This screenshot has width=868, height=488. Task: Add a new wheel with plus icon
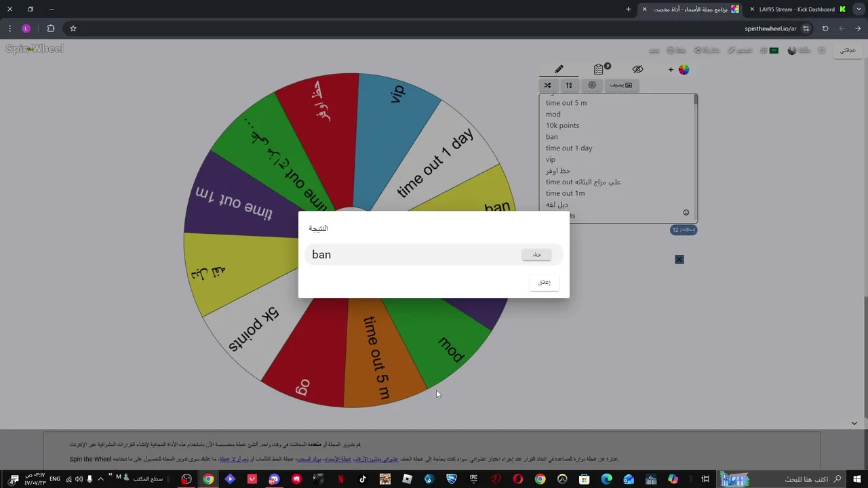coord(671,69)
